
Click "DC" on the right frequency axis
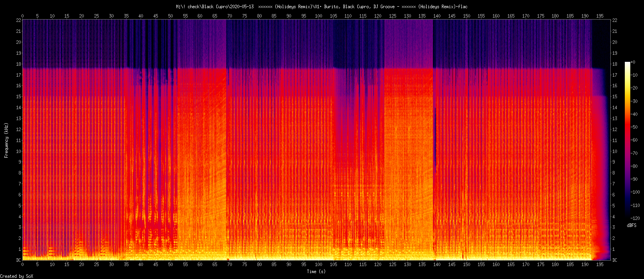click(615, 260)
